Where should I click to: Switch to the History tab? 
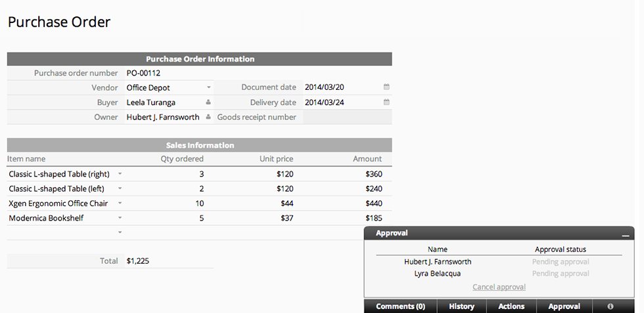click(x=461, y=306)
